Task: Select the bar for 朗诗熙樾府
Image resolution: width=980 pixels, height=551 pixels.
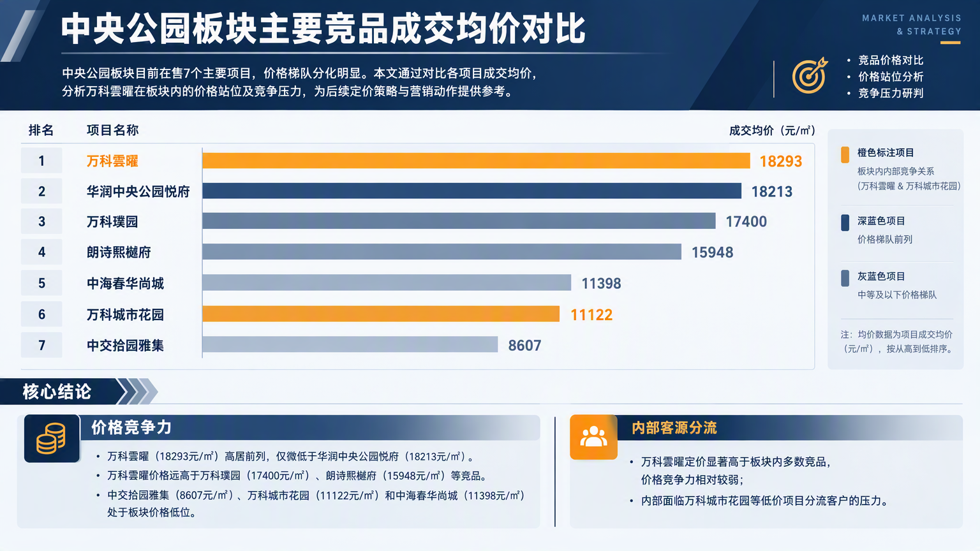Action: pos(442,252)
